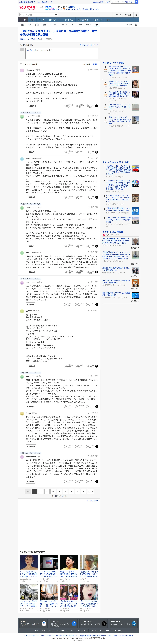
Task: Click the うーん face icon on tai's comment
Action: 87,366
